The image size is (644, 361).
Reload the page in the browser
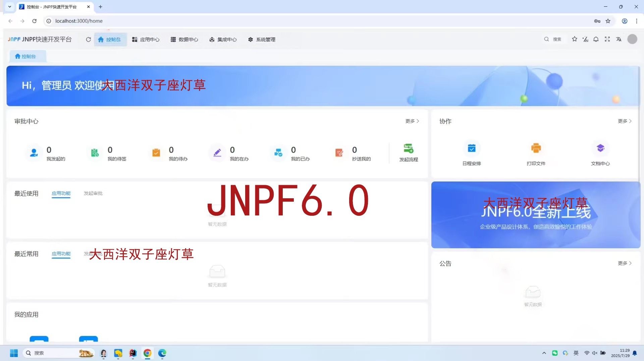pyautogui.click(x=34, y=21)
